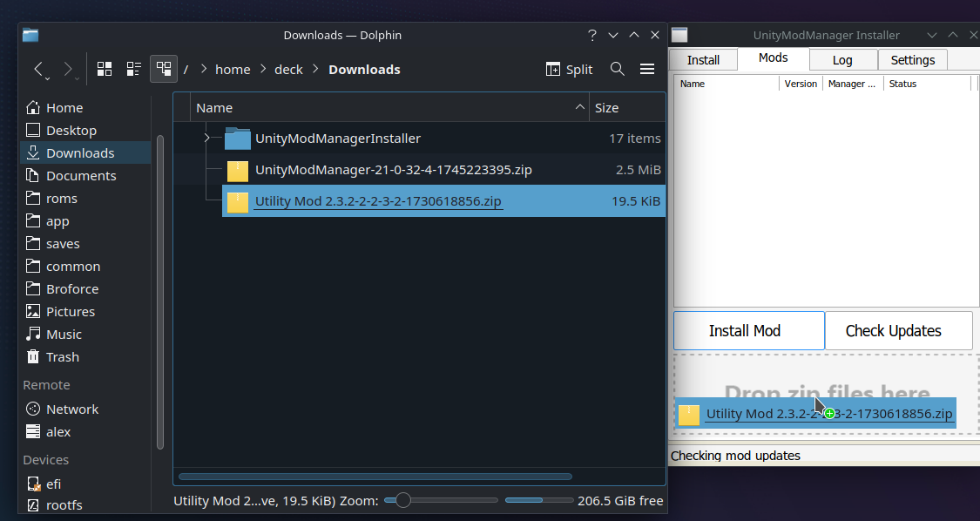Sort files by the Size column header
The image size is (980, 521).
(x=627, y=107)
